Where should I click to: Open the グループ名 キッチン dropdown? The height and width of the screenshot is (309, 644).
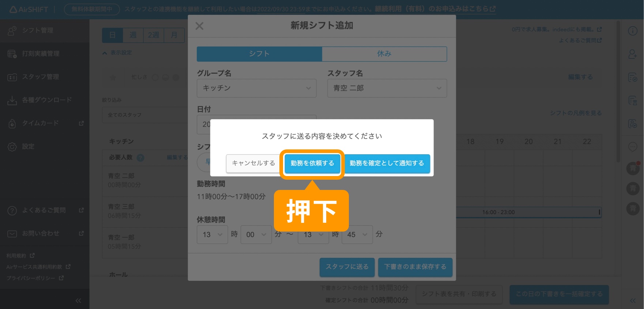point(256,88)
